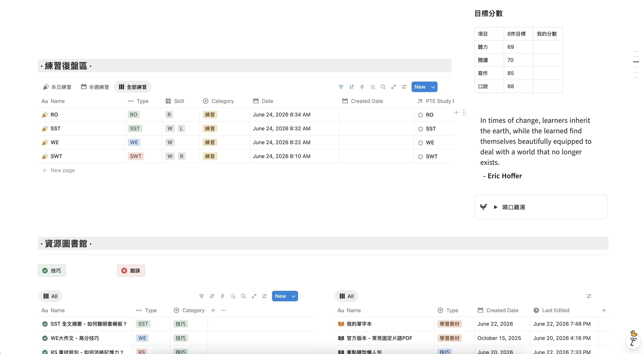Open Last Edited column header menu
Screen dimensions: 644x354
[551, 310]
